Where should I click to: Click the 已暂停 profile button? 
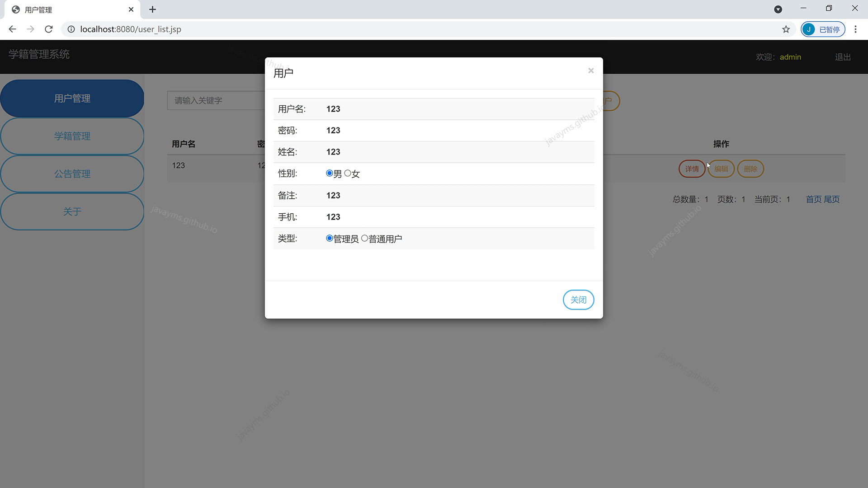pyautogui.click(x=823, y=29)
